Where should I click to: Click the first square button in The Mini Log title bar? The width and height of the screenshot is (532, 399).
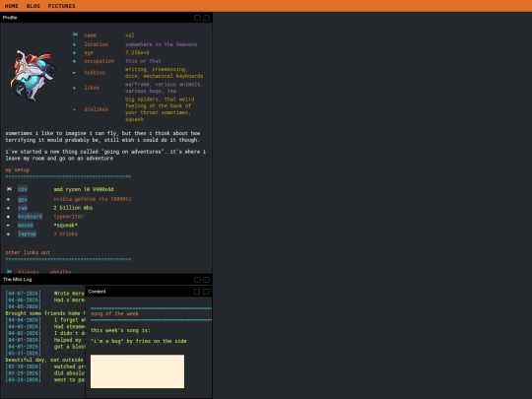click(197, 280)
